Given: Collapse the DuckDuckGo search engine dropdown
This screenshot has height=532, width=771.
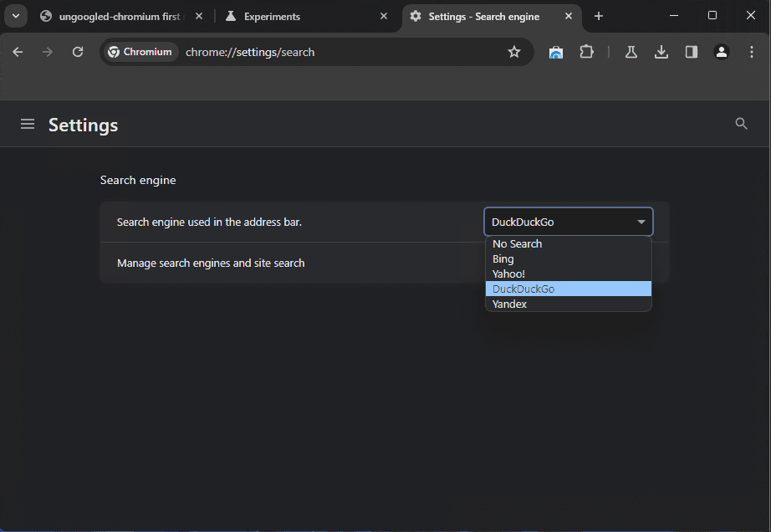Looking at the screenshot, I should pos(569,222).
